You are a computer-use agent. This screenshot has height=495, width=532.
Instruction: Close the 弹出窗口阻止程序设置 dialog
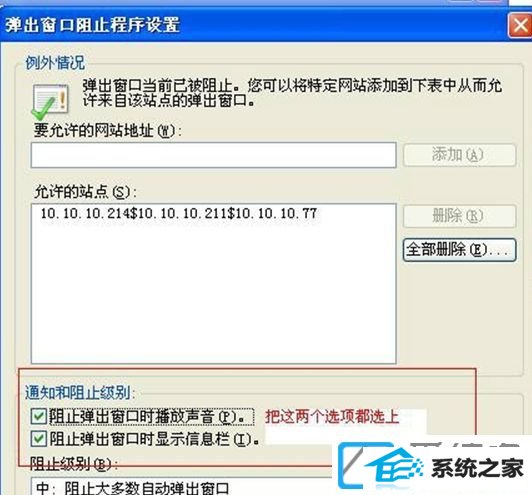click(x=520, y=25)
